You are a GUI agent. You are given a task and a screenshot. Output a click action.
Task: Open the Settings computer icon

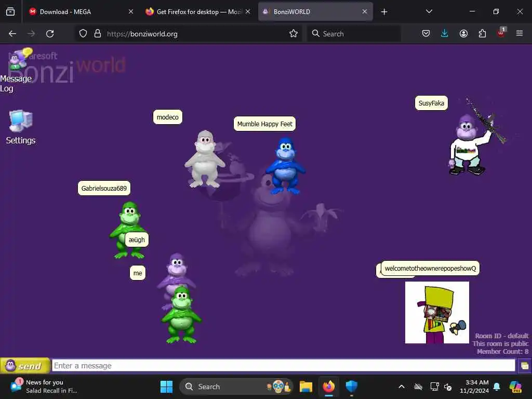[21, 127]
